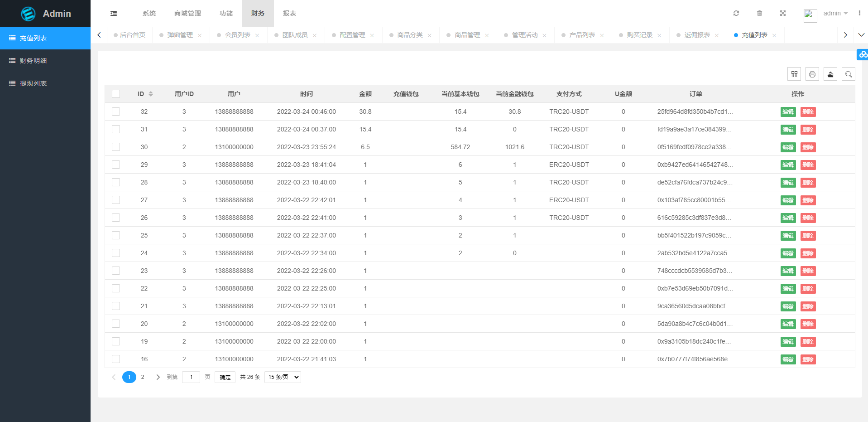Sort the table by the ID column arrows
Screen dimensions: 868x422
click(x=151, y=94)
